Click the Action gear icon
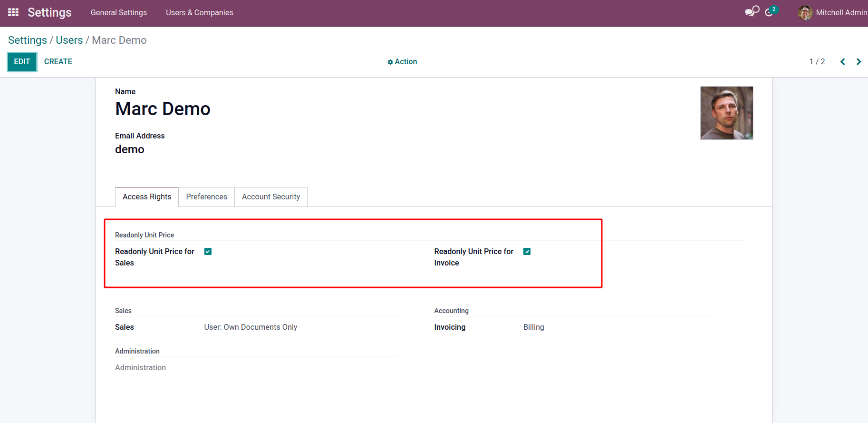The height and width of the screenshot is (423, 868). (390, 62)
